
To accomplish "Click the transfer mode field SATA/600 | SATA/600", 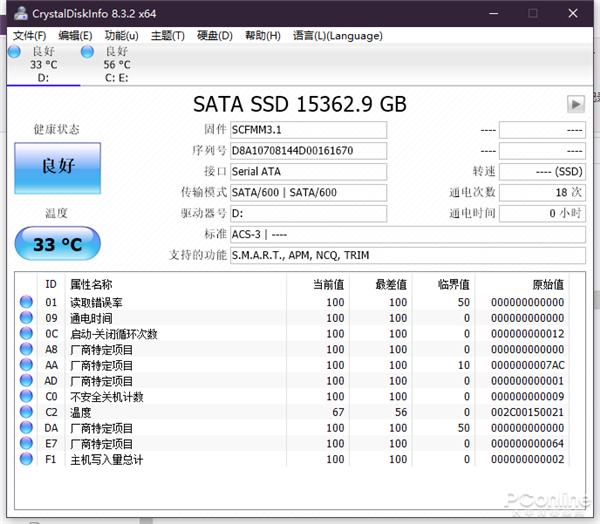I will click(308, 193).
